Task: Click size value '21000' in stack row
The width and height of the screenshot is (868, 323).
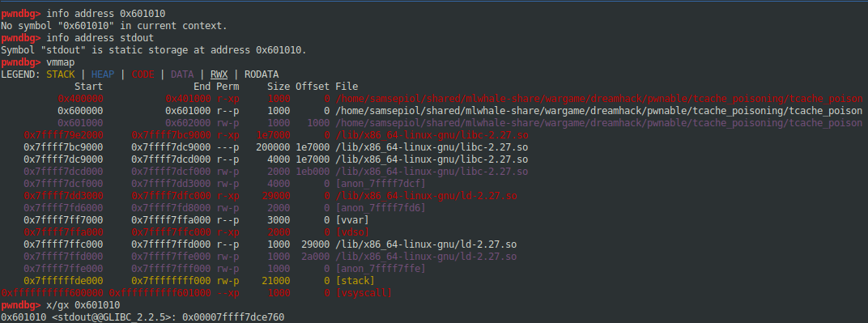Action: (x=275, y=281)
